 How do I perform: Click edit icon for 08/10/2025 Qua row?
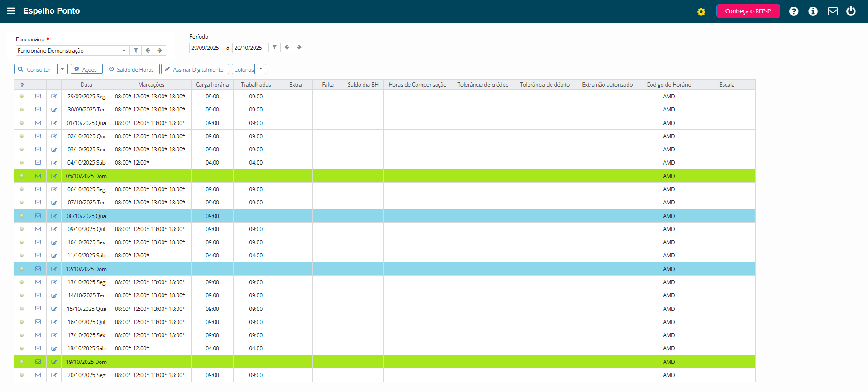[54, 216]
